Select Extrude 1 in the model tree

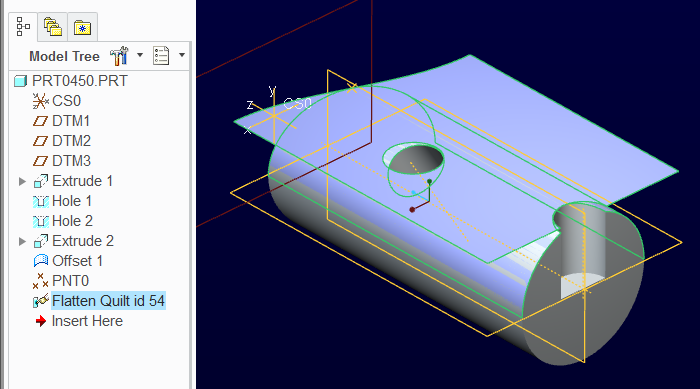(x=82, y=181)
